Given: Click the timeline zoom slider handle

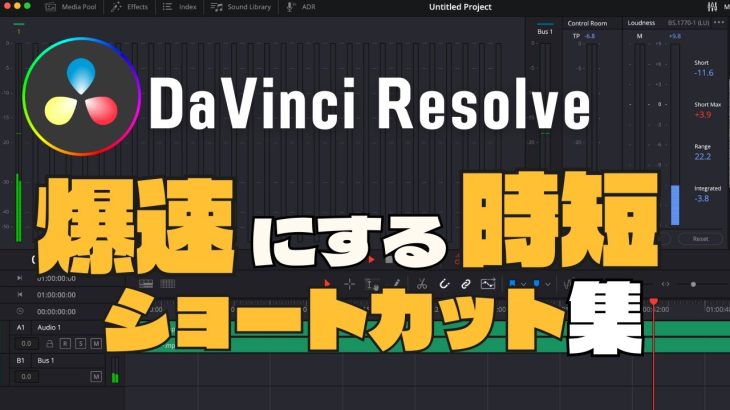Looking at the screenshot, I should tap(693, 284).
